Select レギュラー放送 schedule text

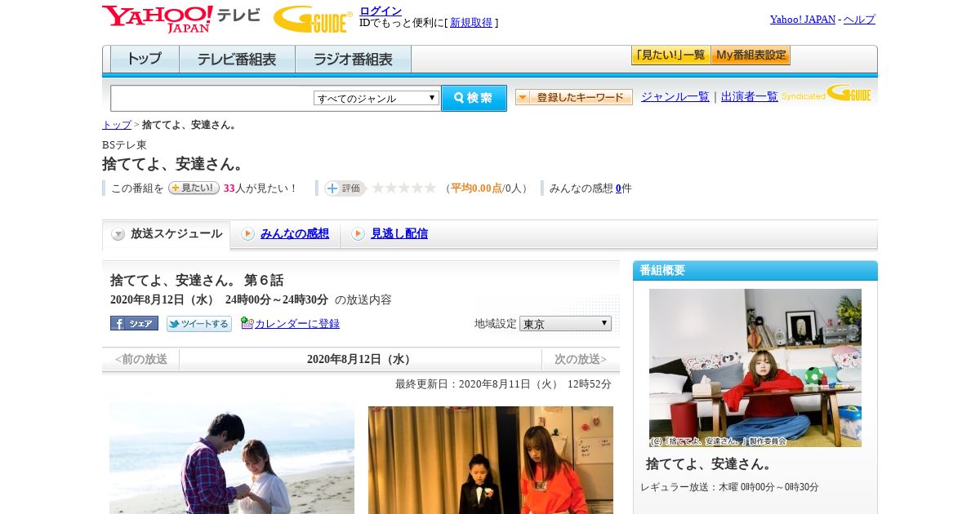[729, 487]
